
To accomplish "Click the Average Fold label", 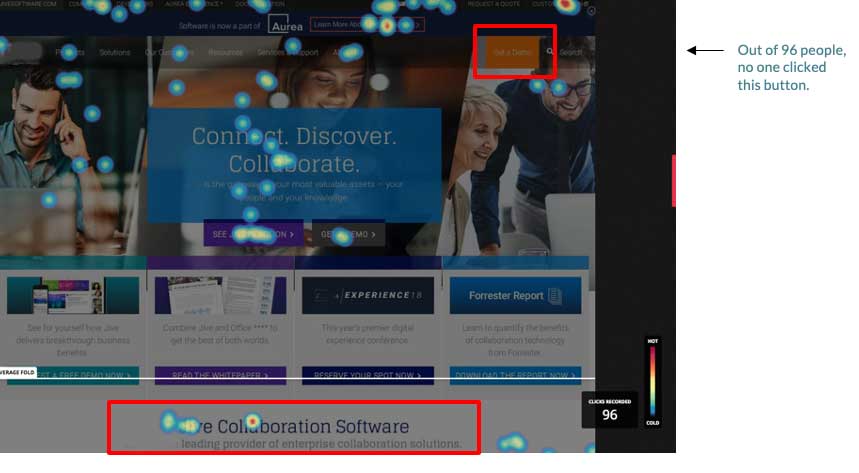I will click(x=17, y=372).
